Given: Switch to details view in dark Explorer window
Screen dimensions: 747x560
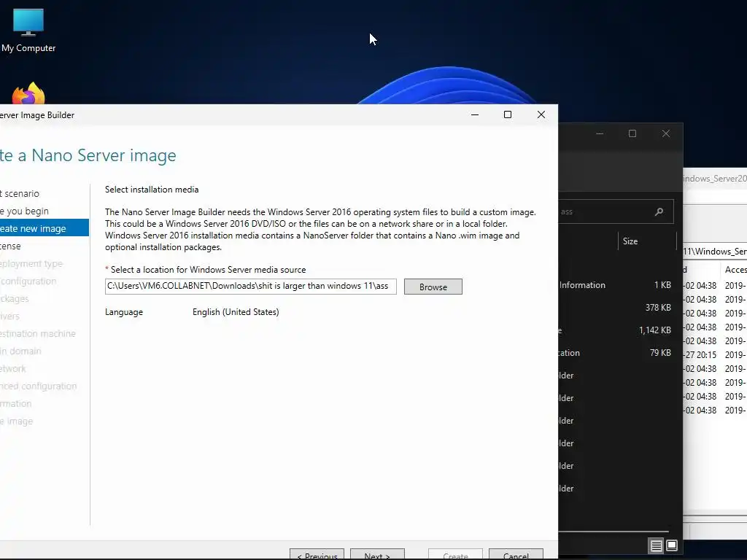Looking at the screenshot, I should coord(656,545).
